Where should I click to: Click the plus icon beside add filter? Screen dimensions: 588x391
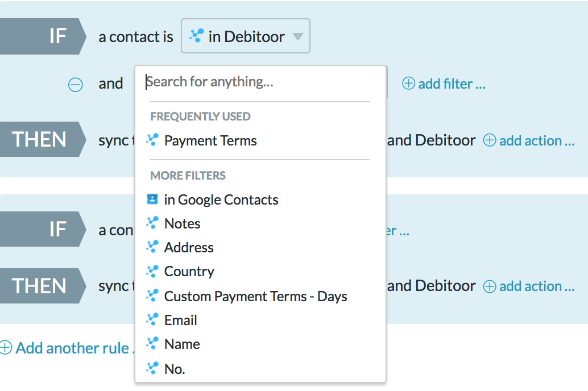(x=408, y=83)
